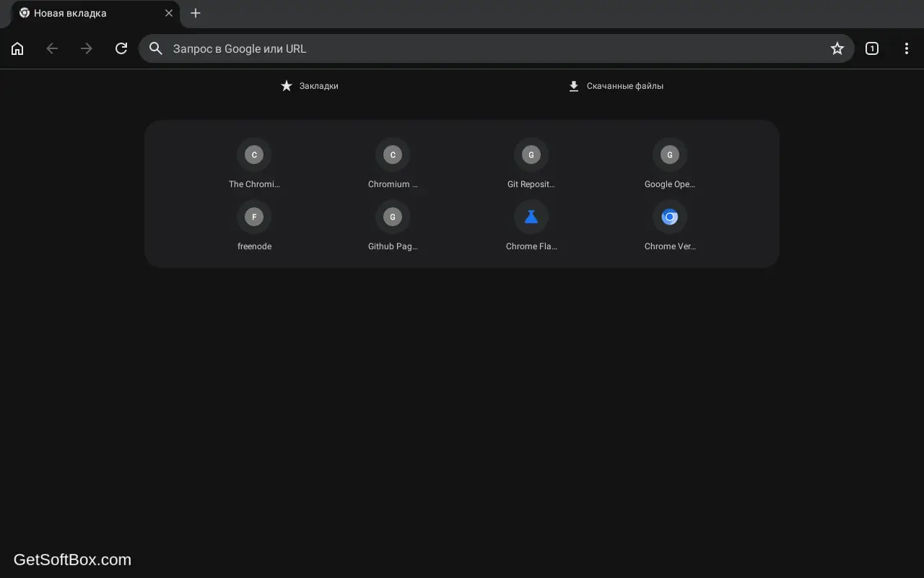Bookmark this page with the star icon
Screen dimensions: 924x578
[837, 48]
